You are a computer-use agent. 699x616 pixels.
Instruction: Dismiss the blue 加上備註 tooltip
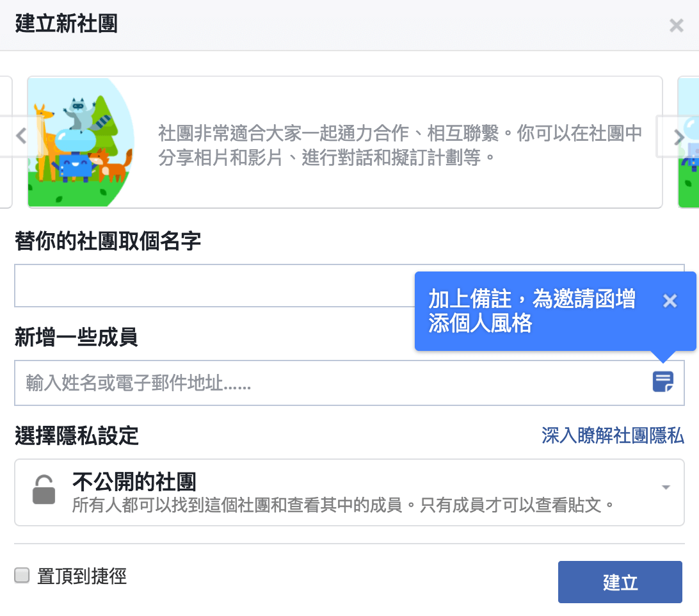670,301
